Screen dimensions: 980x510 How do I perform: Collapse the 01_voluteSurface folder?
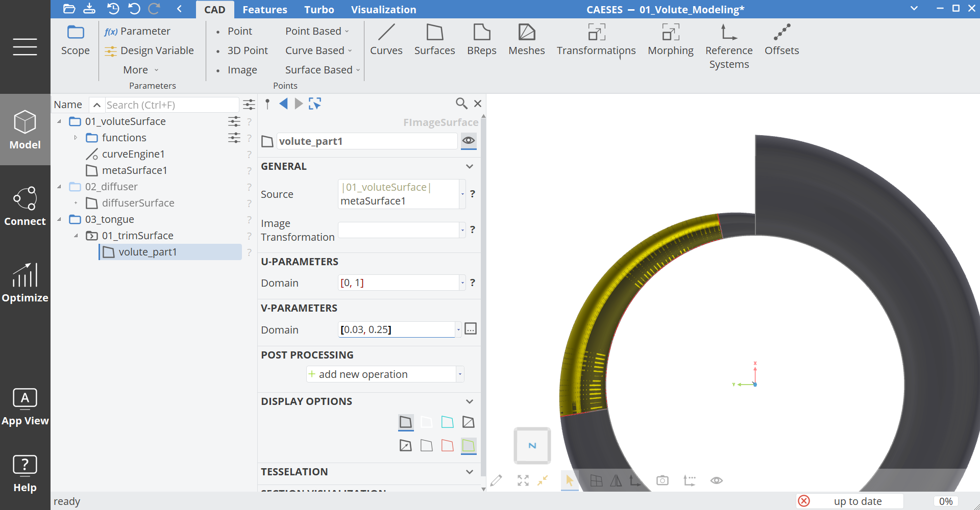(59, 121)
